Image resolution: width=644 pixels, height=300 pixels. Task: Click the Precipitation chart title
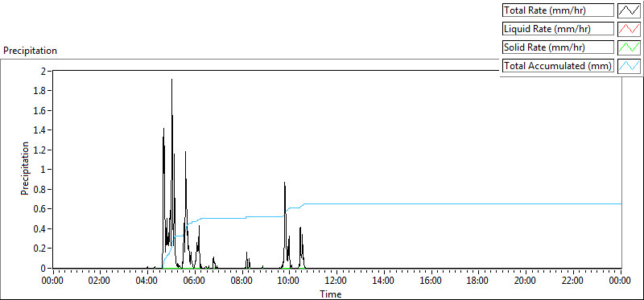pos(30,51)
